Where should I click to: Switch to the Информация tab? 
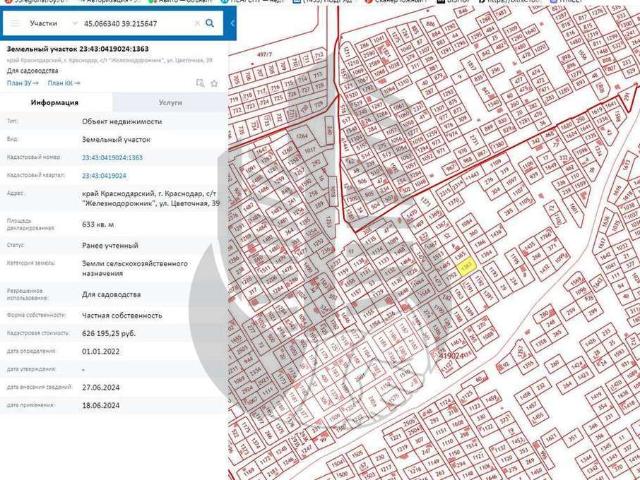tap(55, 102)
